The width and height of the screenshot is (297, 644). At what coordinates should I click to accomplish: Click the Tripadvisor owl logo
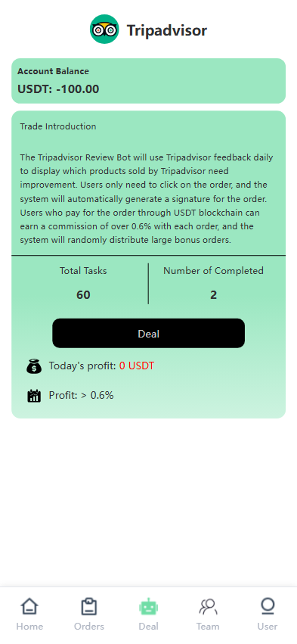[x=104, y=29]
